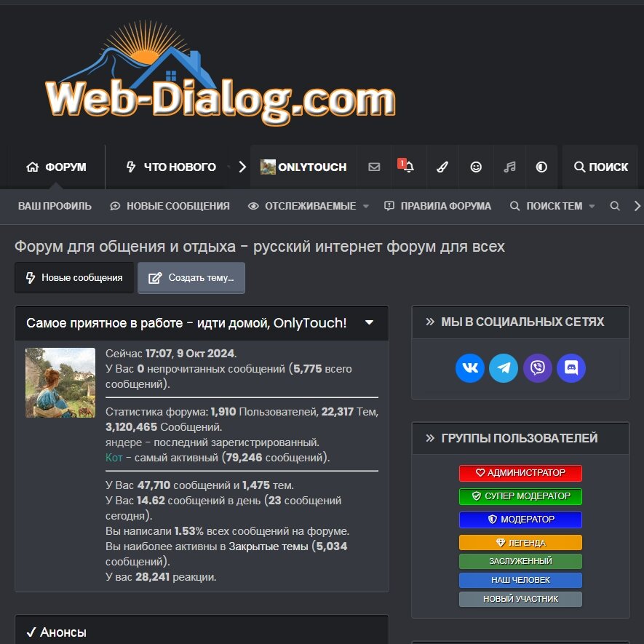The width and height of the screenshot is (644, 644).
Task: Open the ПОИСК search button
Action: pyautogui.click(x=600, y=167)
